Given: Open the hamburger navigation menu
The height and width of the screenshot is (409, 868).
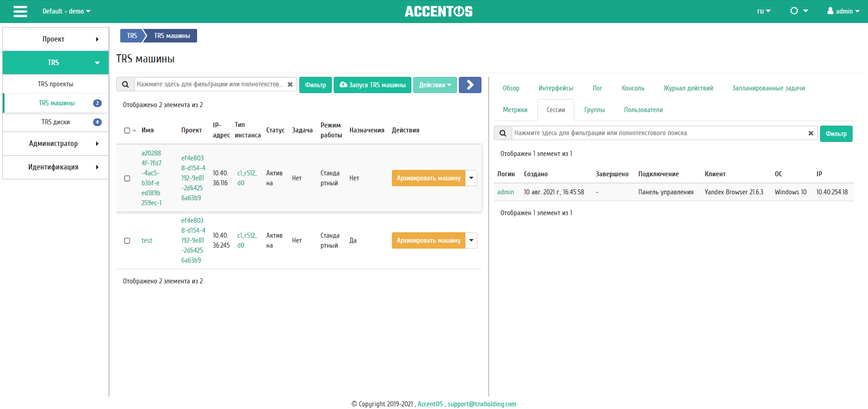Looking at the screenshot, I should [20, 11].
